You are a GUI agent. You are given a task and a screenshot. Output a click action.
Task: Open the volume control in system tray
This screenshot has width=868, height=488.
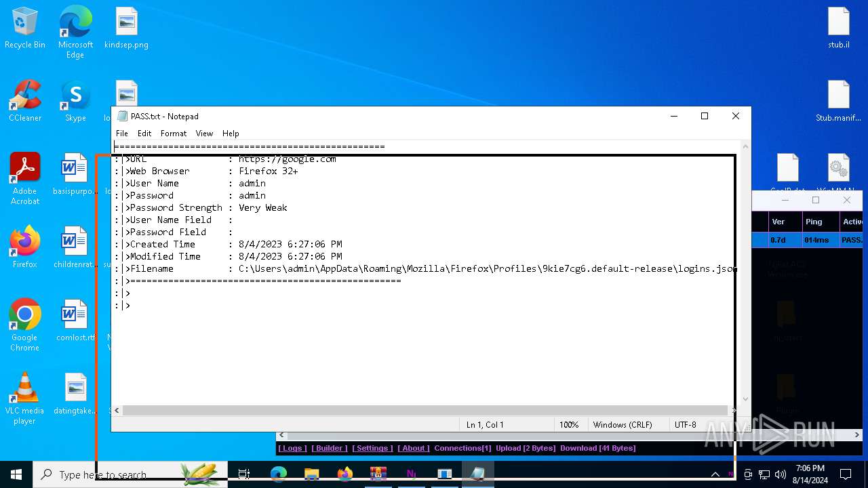[x=780, y=474]
